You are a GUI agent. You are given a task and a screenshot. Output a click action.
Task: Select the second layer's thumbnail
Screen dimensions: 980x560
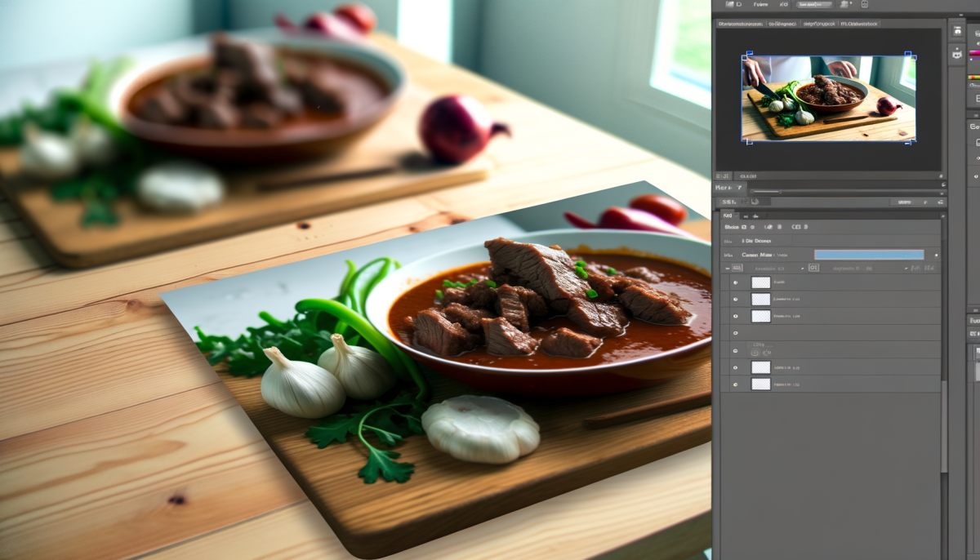(760, 300)
